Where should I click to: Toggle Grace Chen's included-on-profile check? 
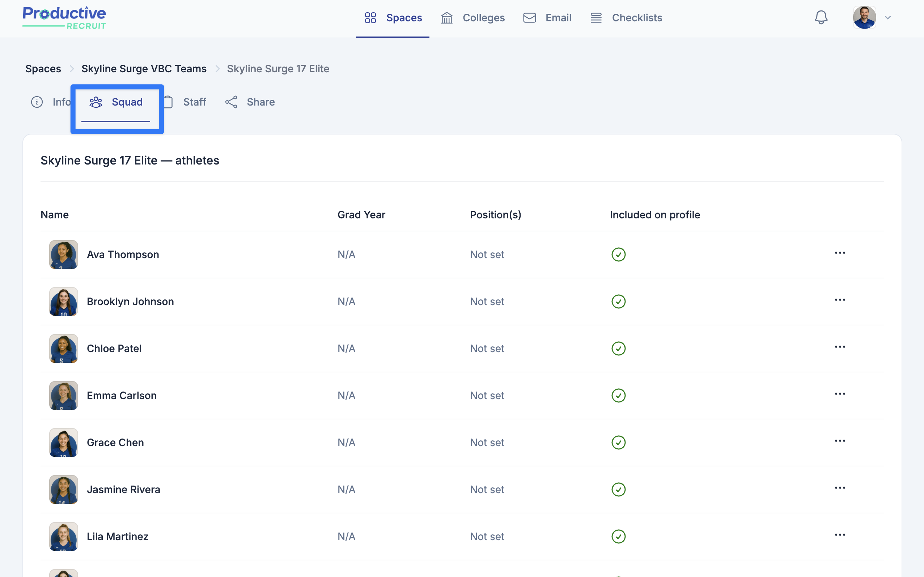(618, 442)
